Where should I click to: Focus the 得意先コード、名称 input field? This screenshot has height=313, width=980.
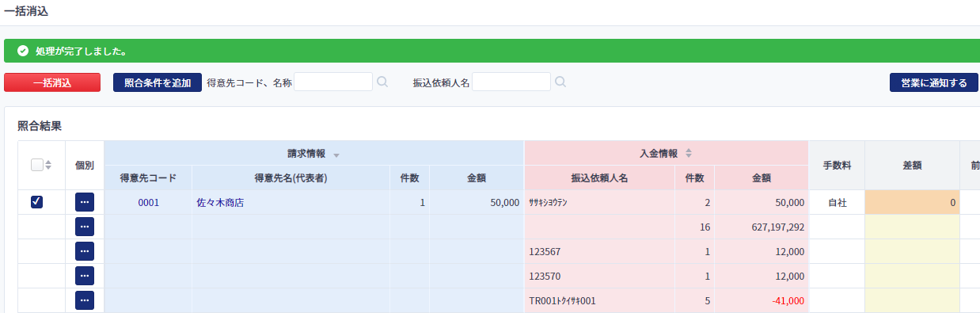[x=333, y=82]
